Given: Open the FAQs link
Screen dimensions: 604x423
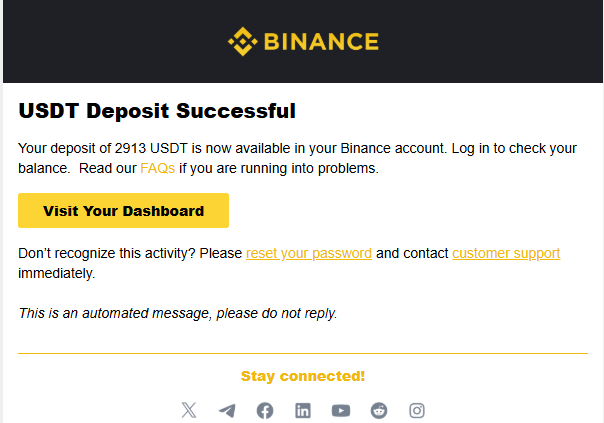Looking at the screenshot, I should click(x=157, y=169).
